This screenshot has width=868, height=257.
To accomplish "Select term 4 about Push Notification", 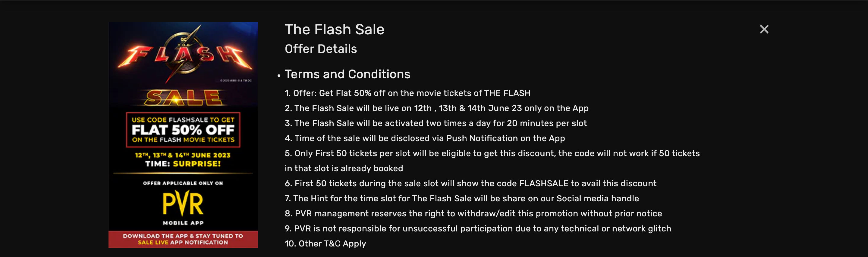I will [425, 138].
